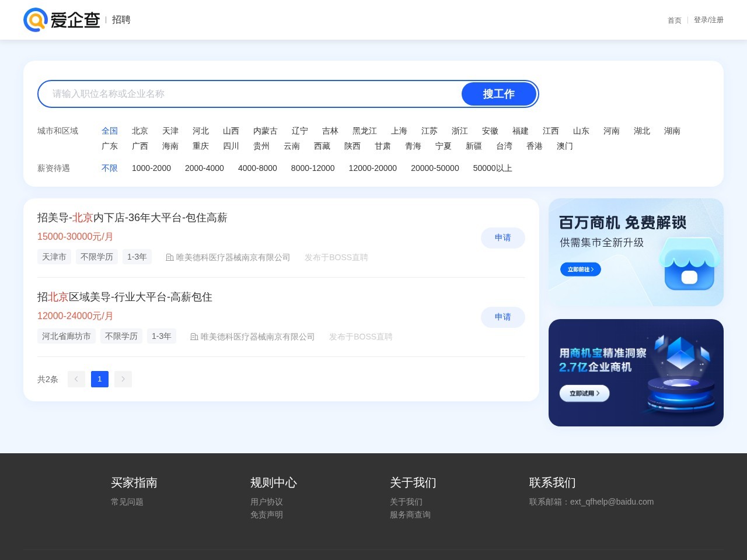This screenshot has width=747, height=560.
Task: Click the arrow inside 立即前往 button
Action: (594, 269)
